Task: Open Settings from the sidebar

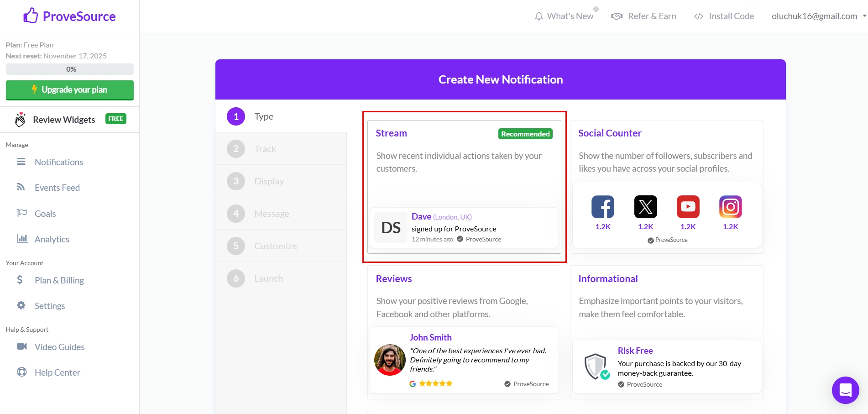Action: click(x=49, y=305)
